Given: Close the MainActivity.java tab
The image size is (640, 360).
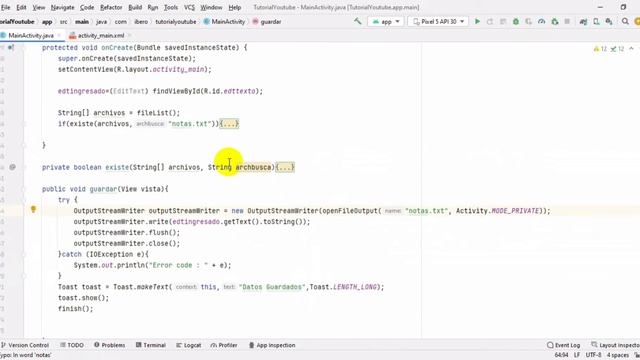Looking at the screenshot, I should (59, 36).
